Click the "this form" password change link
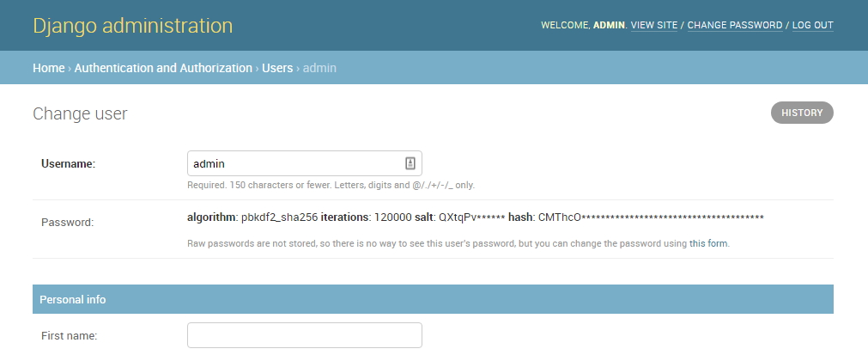Image resolution: width=868 pixels, height=355 pixels. pos(708,243)
